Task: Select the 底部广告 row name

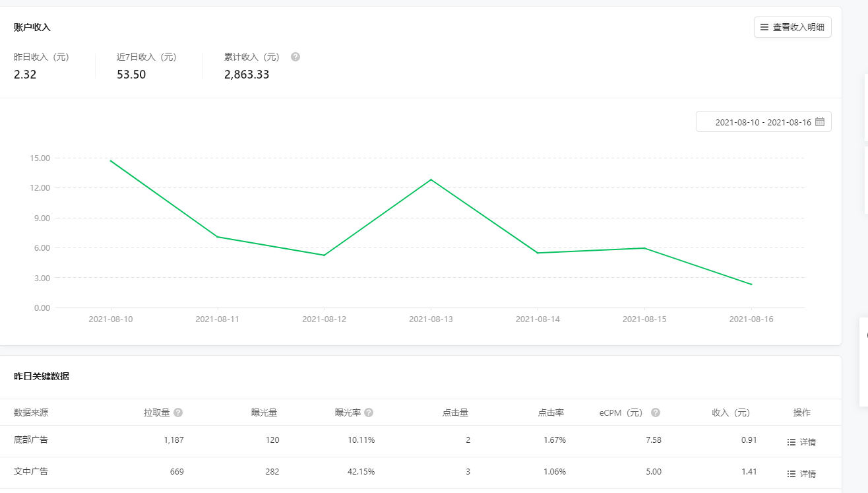Action: (x=31, y=440)
